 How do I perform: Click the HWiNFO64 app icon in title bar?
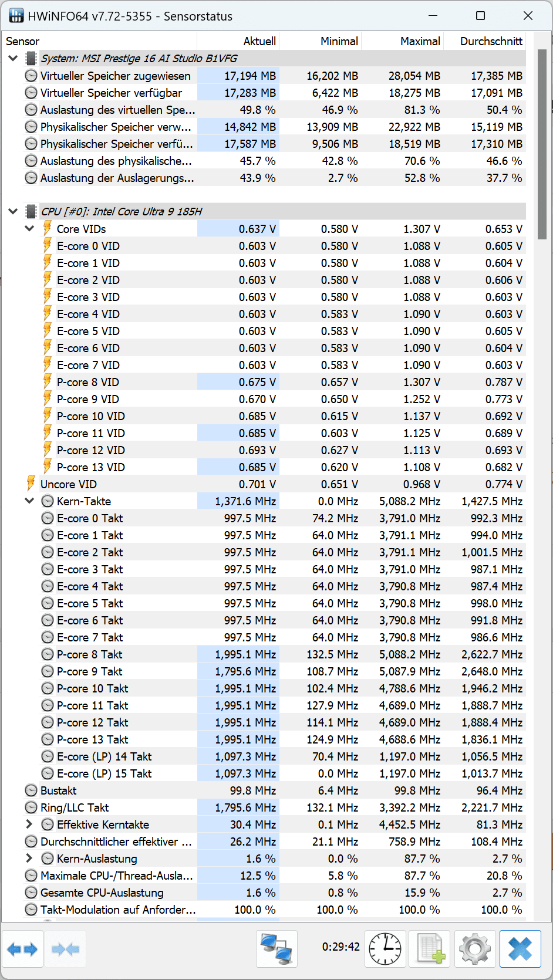tap(16, 16)
